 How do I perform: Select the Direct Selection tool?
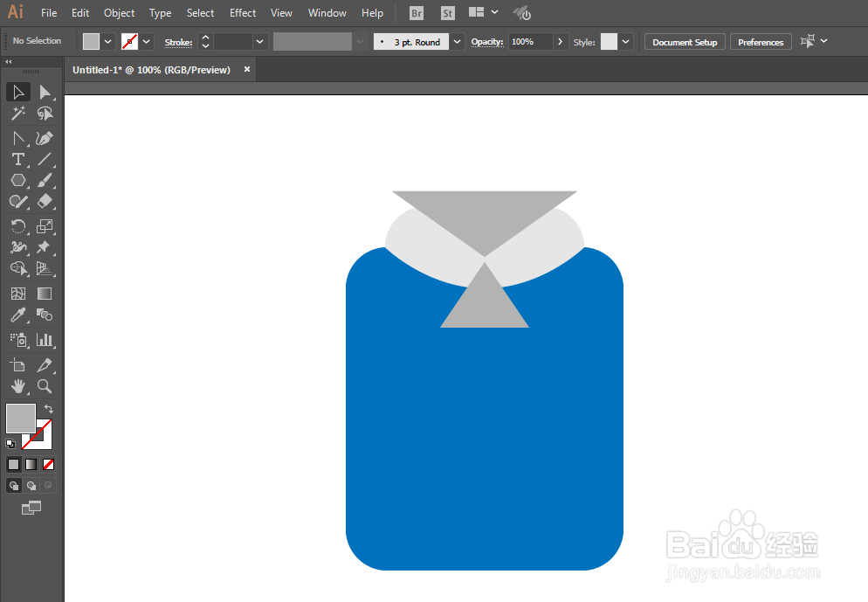tap(45, 92)
